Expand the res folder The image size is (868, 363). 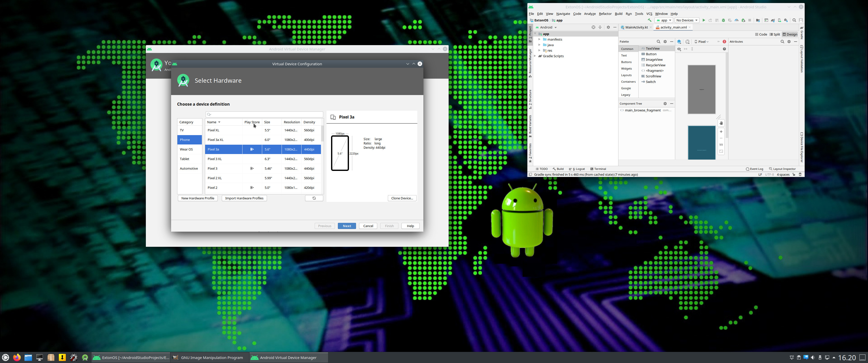point(539,50)
